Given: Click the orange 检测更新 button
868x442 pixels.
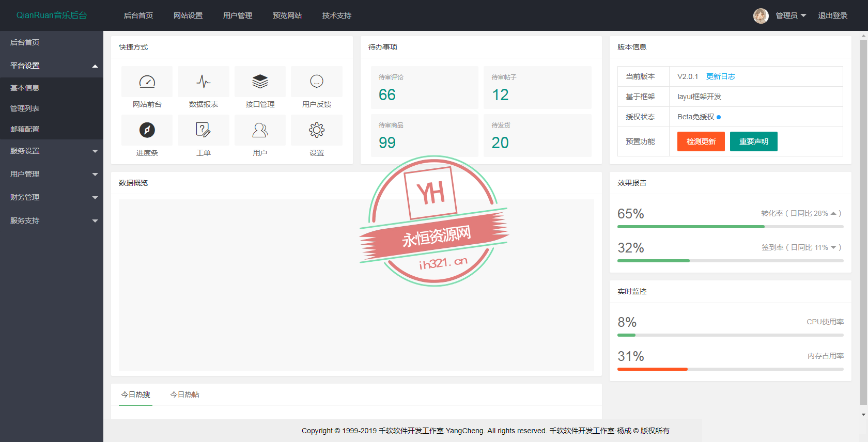Looking at the screenshot, I should (x=701, y=141).
